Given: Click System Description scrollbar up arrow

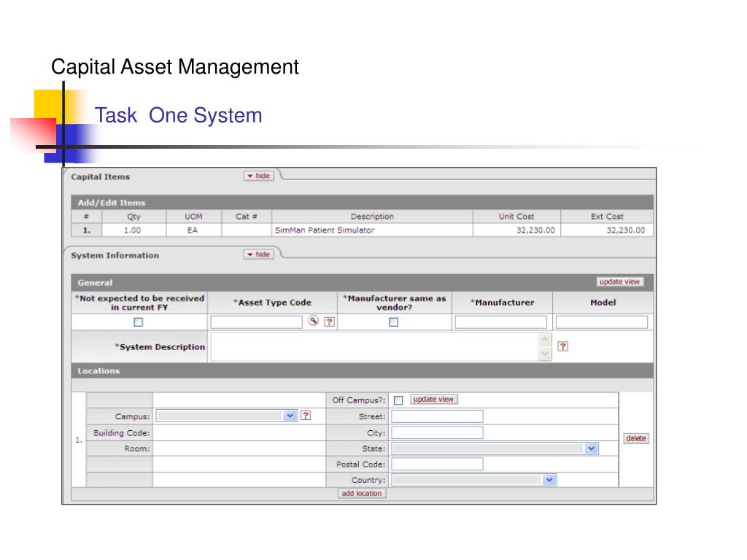Looking at the screenshot, I should coord(545,339).
